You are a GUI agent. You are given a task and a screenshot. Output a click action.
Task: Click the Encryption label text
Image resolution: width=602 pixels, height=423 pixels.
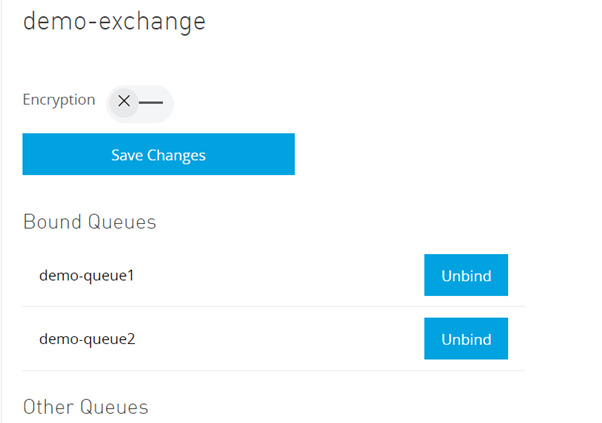coord(59,100)
